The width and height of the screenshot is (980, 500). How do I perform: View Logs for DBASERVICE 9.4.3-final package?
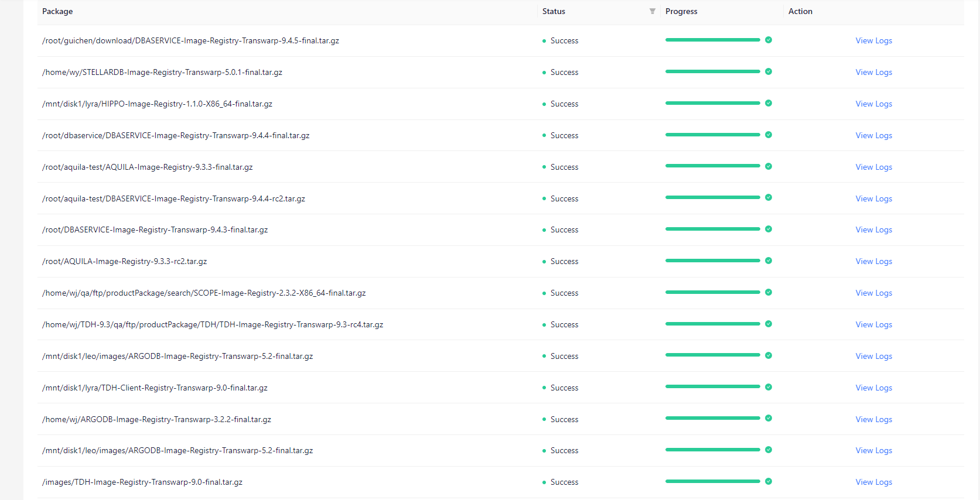point(874,230)
